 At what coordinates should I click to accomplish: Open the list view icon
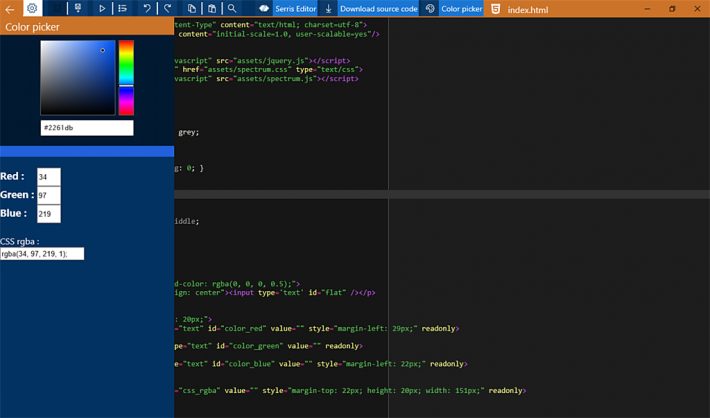[x=122, y=8]
